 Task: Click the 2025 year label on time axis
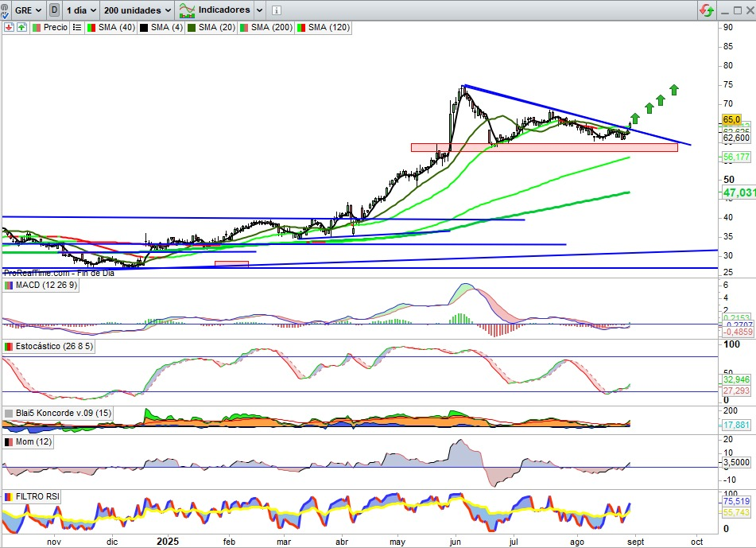(x=168, y=542)
